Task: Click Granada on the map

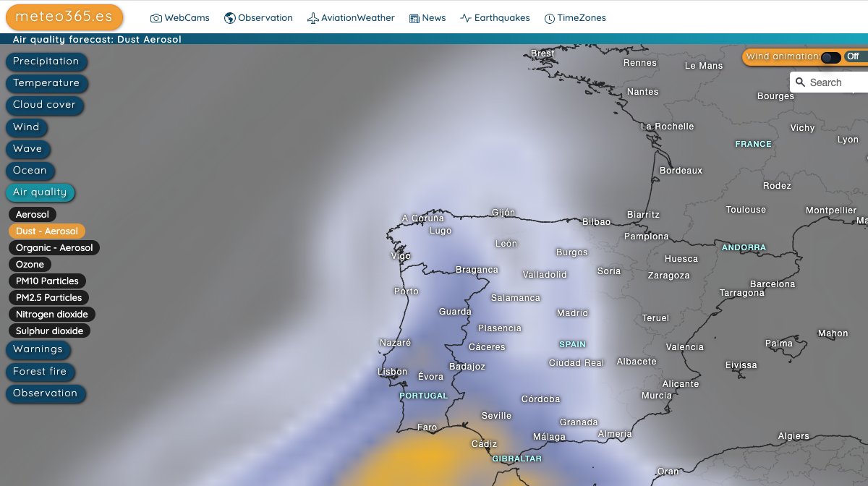Action: 579,422
